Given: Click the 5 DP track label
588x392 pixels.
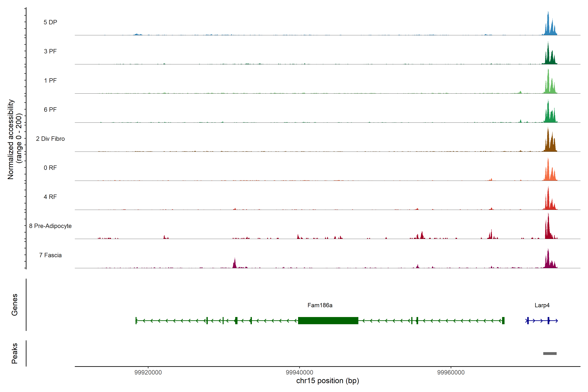Looking at the screenshot, I should (50, 22).
